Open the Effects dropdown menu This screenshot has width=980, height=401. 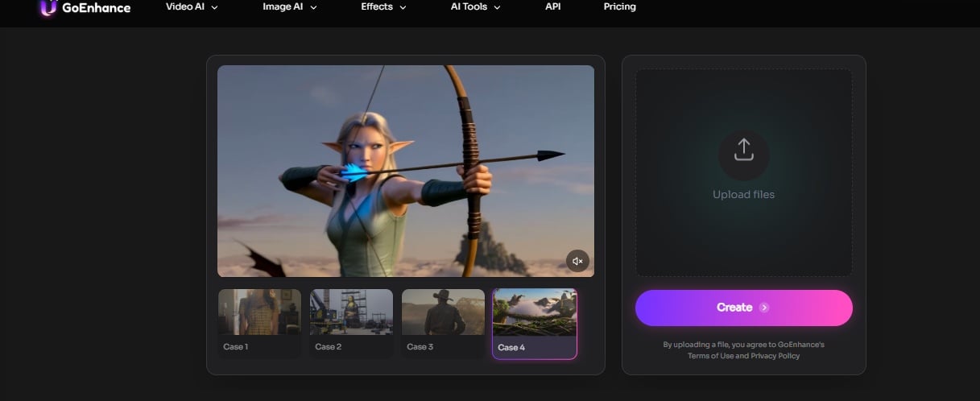coord(383,6)
